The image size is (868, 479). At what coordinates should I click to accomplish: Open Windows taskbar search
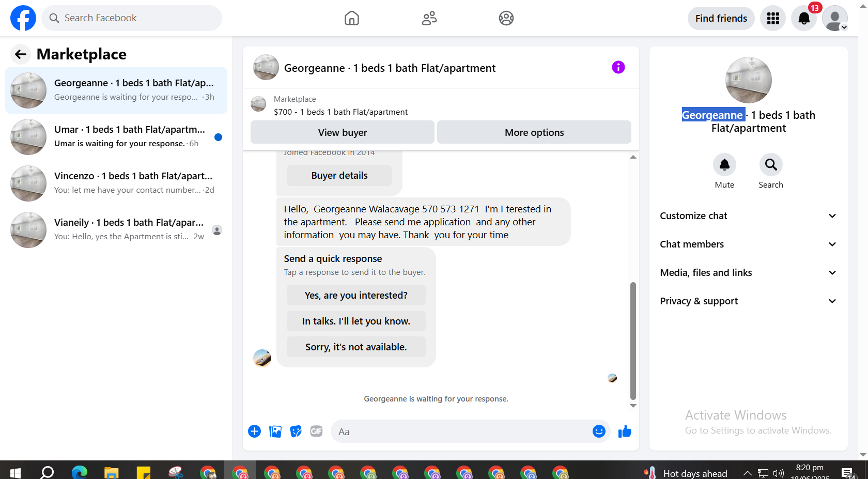[47, 472]
